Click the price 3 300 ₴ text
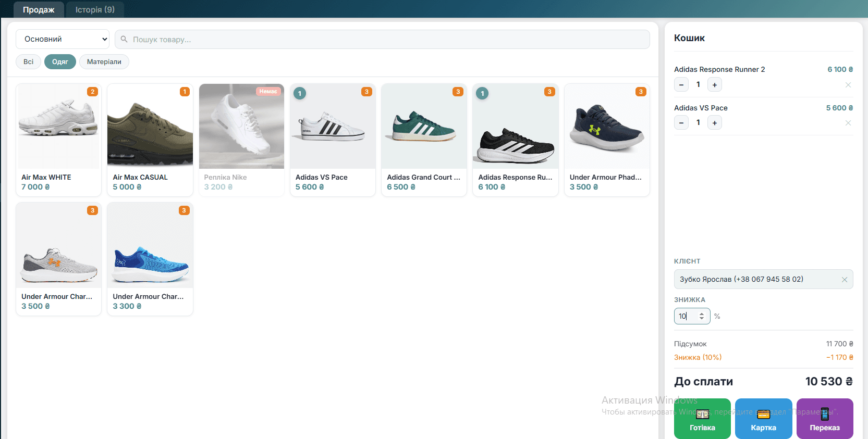Viewport: 868px width, 439px height. coord(127,306)
